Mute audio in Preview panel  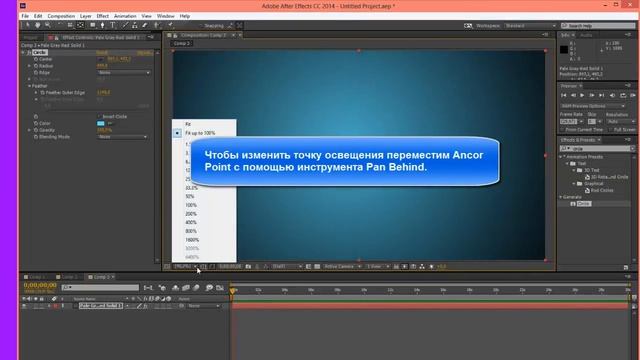click(612, 96)
